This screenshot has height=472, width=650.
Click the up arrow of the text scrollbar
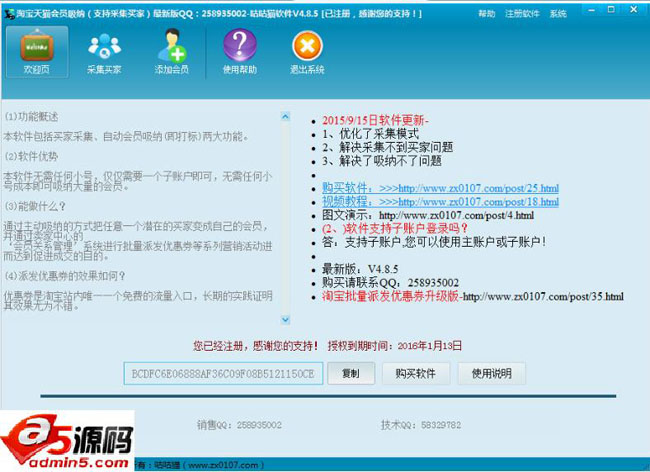285,116
